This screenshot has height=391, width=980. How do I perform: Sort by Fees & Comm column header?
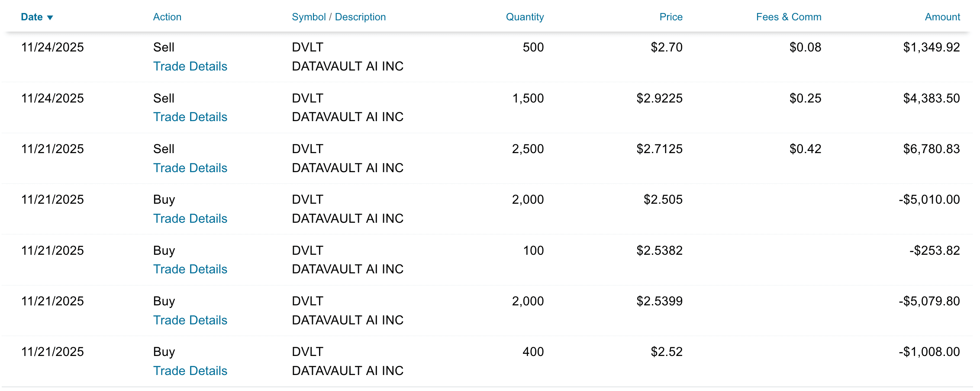[x=788, y=17]
